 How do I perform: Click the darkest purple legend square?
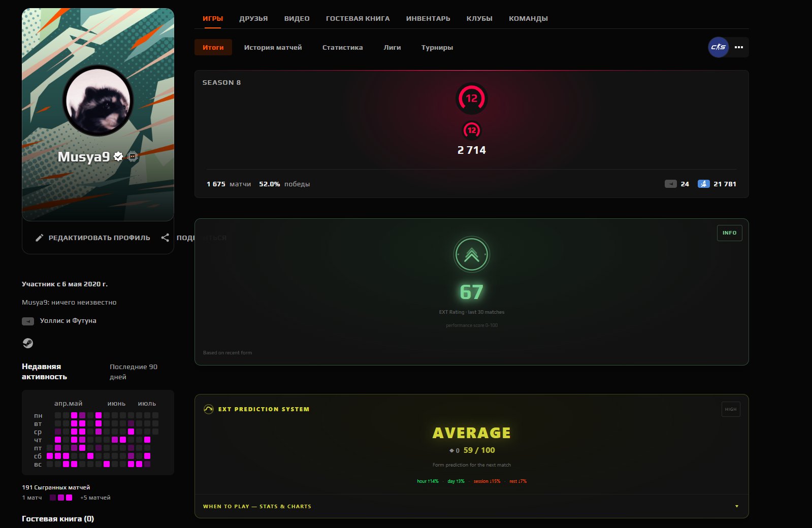tap(53, 498)
